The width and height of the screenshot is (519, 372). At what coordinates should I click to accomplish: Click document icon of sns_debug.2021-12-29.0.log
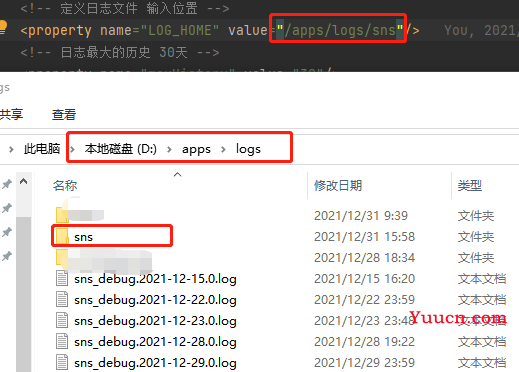(62, 362)
